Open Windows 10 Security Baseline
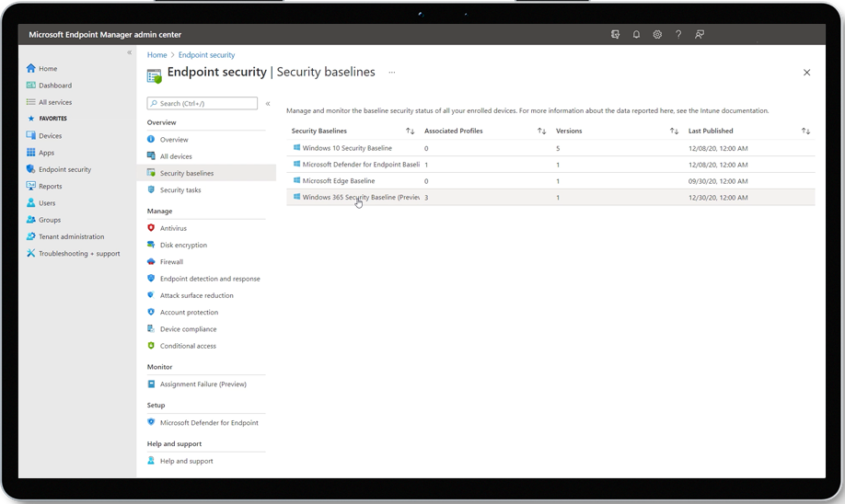 point(347,148)
